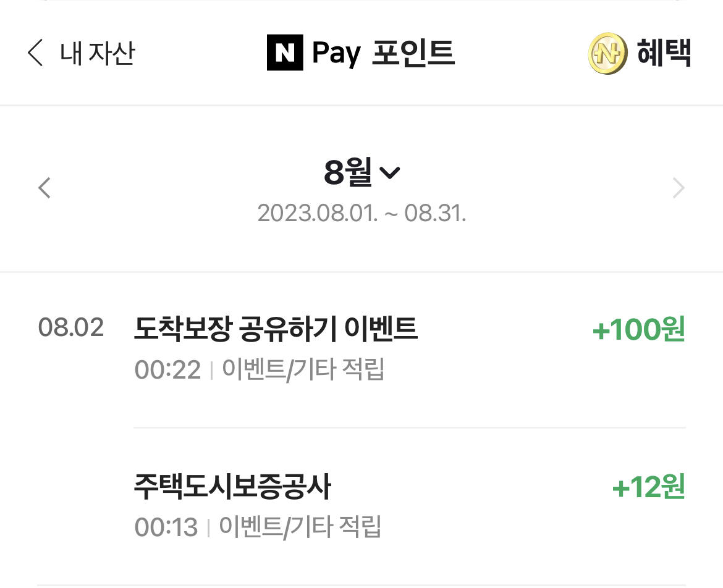723x588 pixels.
Task: Tap the 08.02 date label
Action: pos(71,327)
